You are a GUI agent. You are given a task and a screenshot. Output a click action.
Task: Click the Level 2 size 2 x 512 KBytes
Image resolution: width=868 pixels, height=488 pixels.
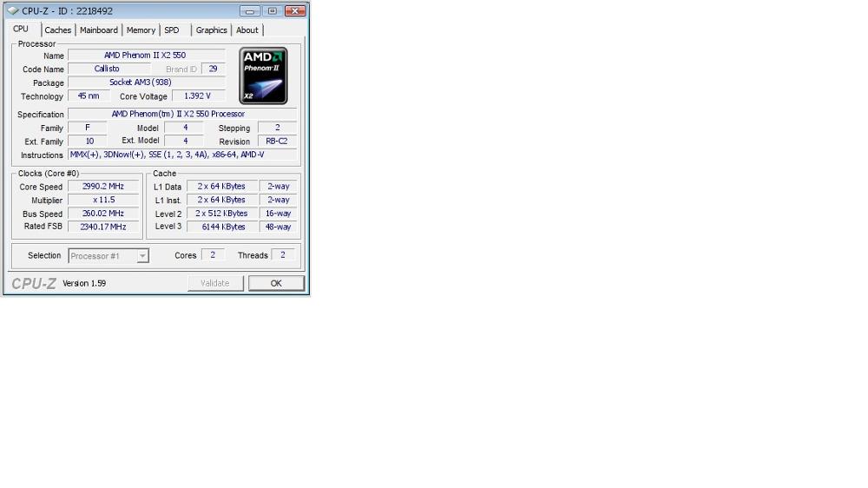(x=222, y=214)
